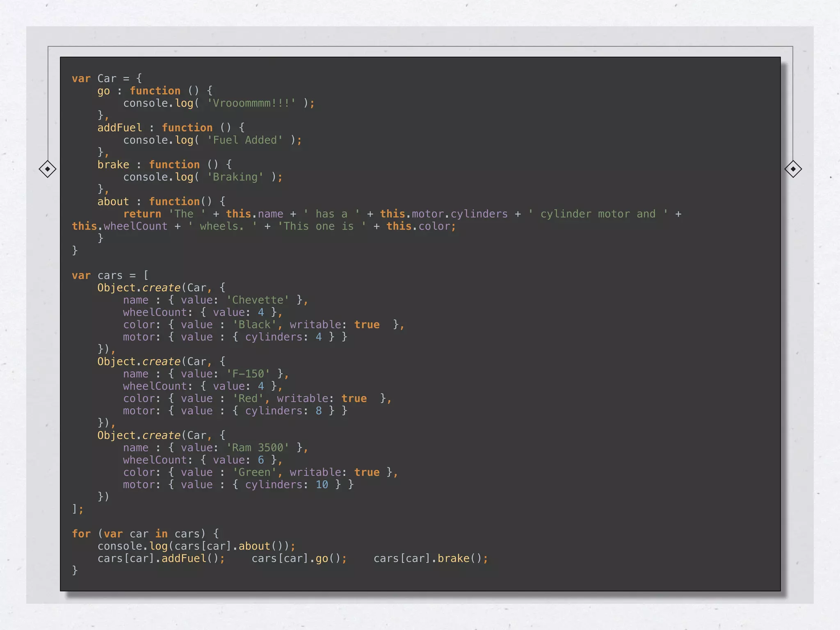Click the 'Chevette' name value
840x630 pixels.
(x=258, y=300)
